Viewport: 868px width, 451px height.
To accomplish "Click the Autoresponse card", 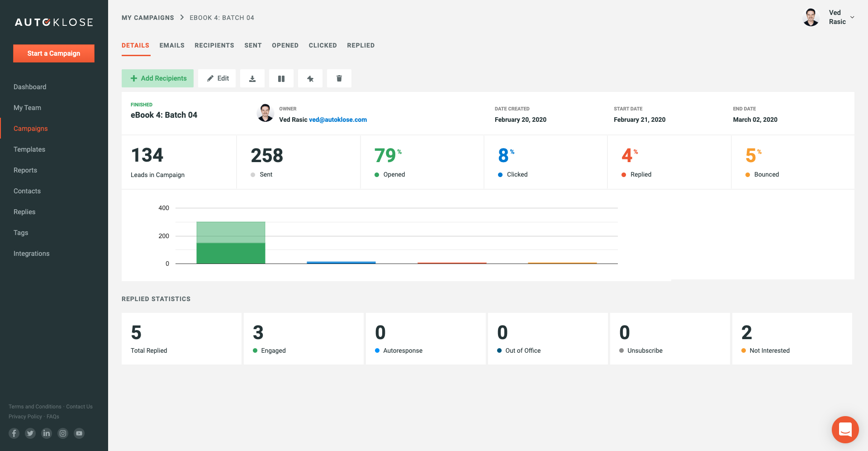I will pos(426,339).
